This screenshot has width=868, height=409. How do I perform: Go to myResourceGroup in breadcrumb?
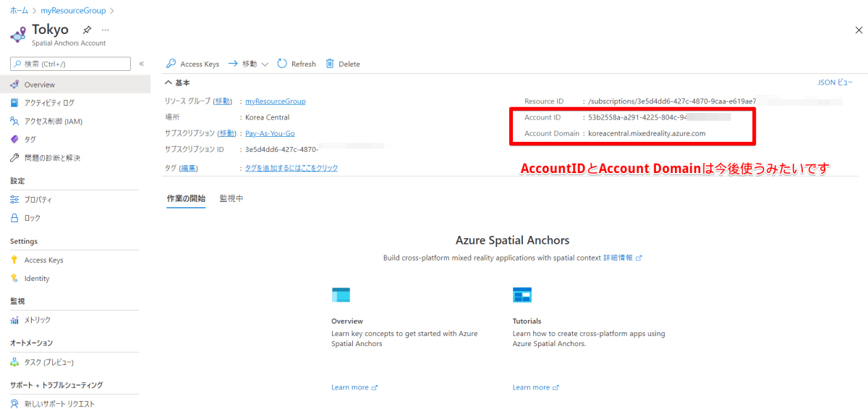[73, 11]
